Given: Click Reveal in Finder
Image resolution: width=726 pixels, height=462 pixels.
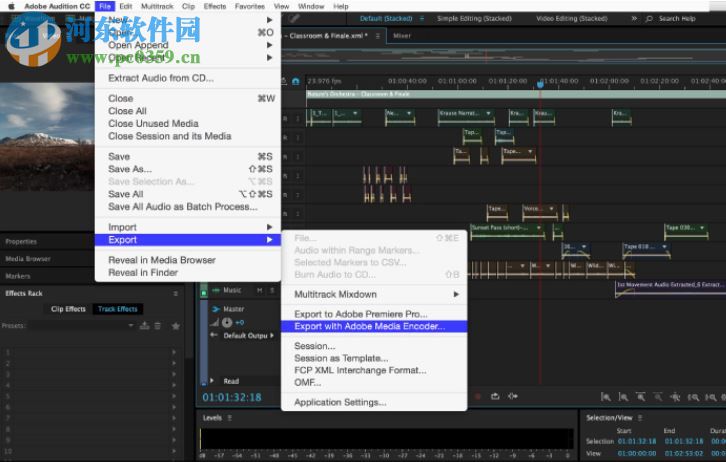Looking at the screenshot, I should pyautogui.click(x=188, y=273).
